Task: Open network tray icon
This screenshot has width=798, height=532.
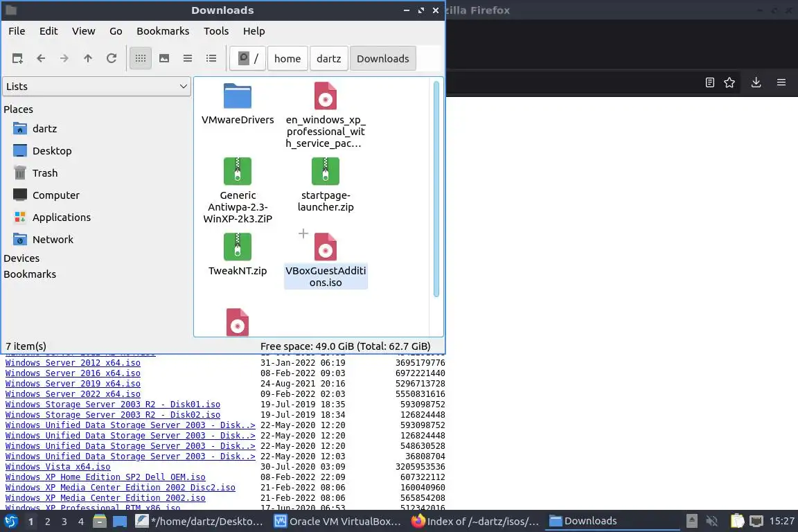Action: click(x=756, y=522)
